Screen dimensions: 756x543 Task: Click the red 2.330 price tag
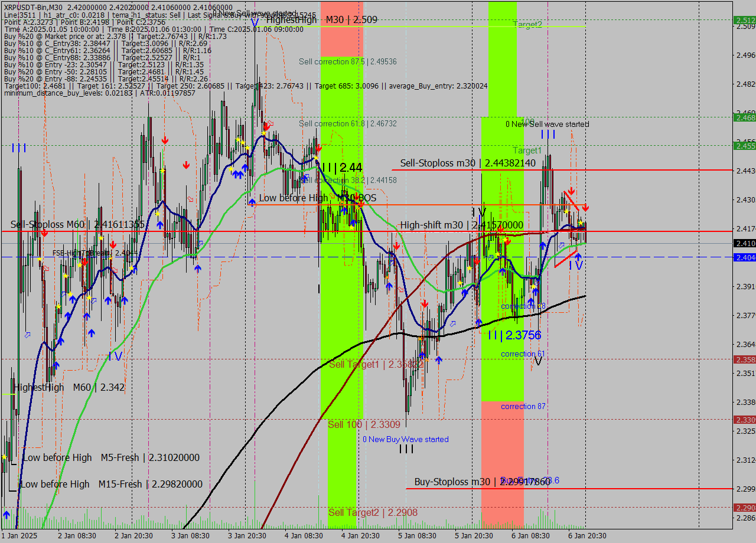tap(744, 419)
